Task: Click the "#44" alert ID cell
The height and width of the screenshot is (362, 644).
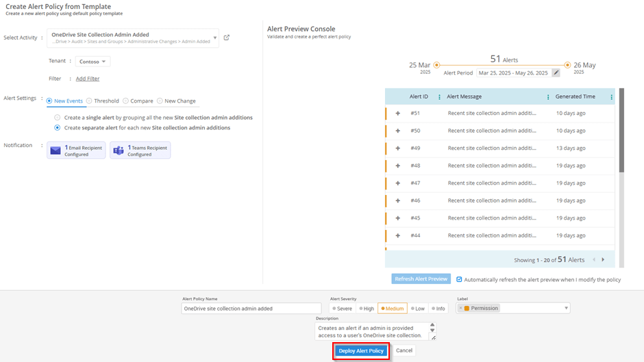Action: coord(415,235)
